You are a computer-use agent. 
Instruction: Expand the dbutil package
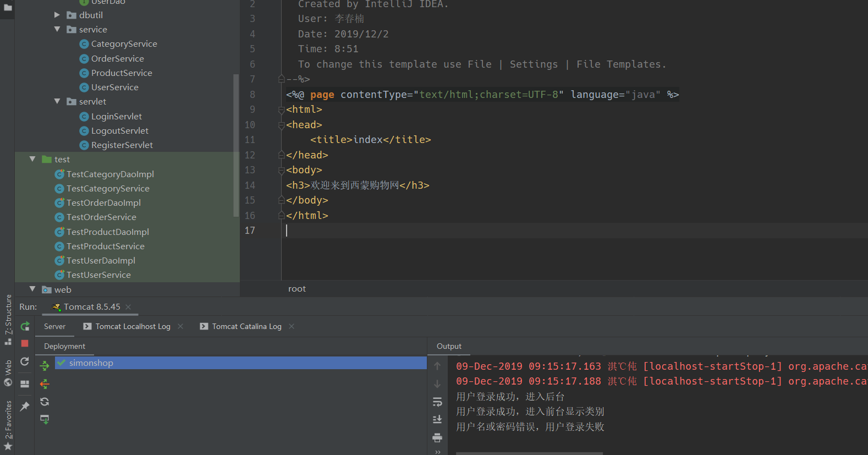(57, 15)
